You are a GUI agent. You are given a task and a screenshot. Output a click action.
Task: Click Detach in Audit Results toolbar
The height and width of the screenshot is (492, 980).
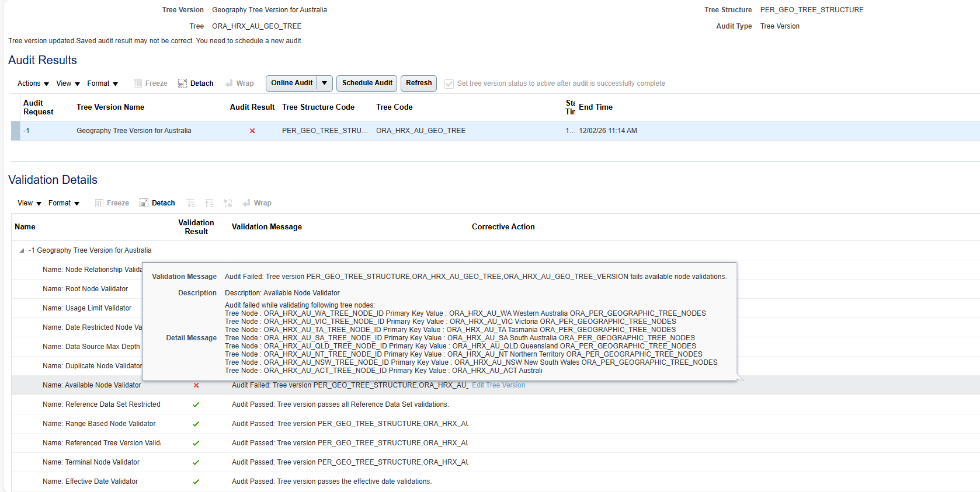(196, 83)
